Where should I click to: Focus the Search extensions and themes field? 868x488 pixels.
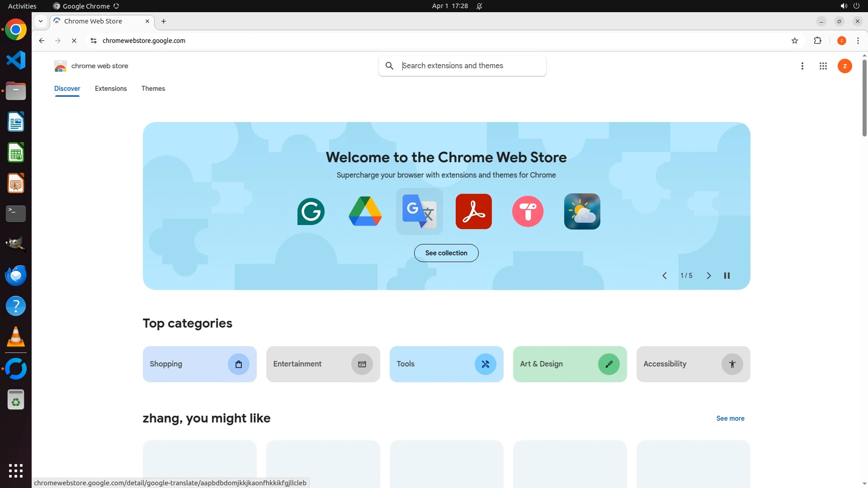(x=470, y=66)
